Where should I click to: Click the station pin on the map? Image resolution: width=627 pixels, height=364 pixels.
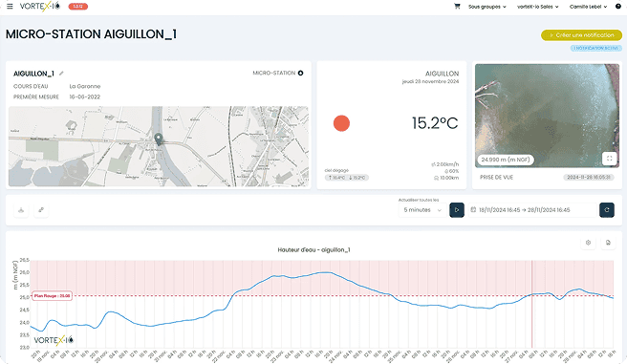pos(159,139)
